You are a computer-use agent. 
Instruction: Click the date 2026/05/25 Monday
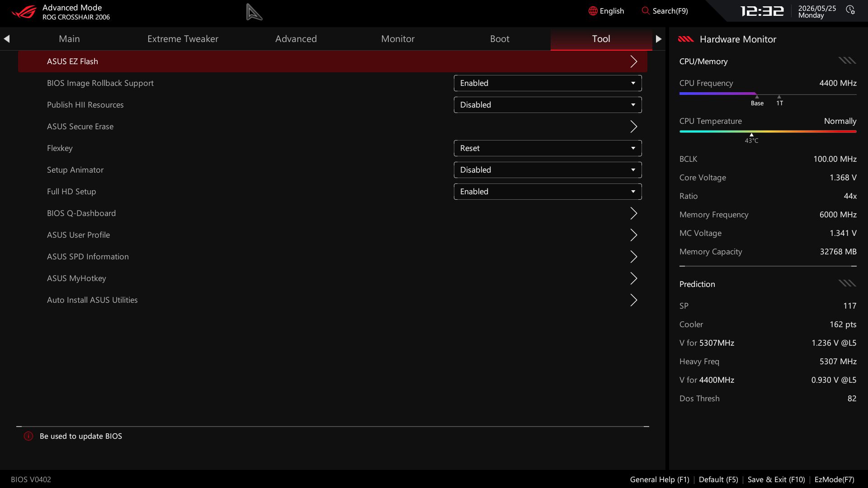pos(817,12)
